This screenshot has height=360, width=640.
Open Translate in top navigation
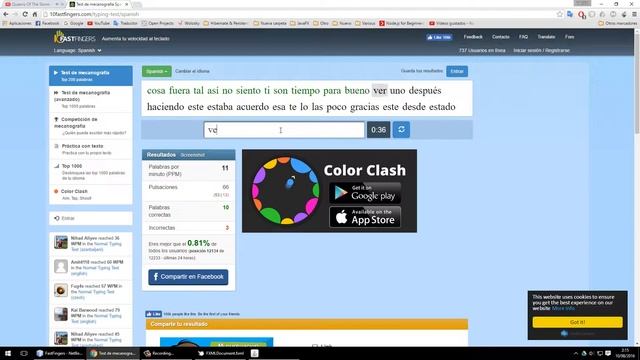pyautogui.click(x=546, y=37)
